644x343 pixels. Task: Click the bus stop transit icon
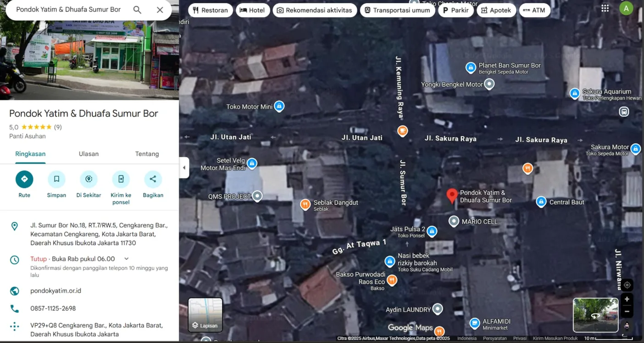click(624, 112)
